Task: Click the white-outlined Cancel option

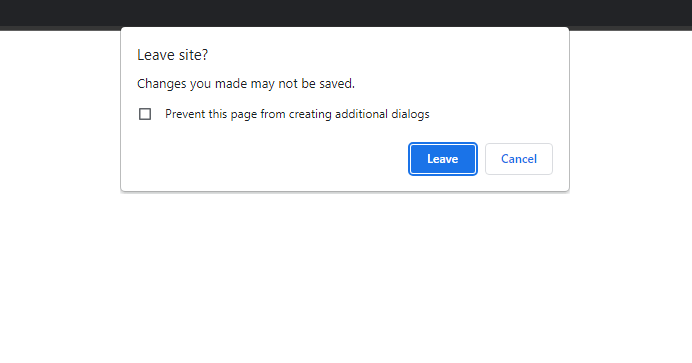Action: (x=519, y=159)
